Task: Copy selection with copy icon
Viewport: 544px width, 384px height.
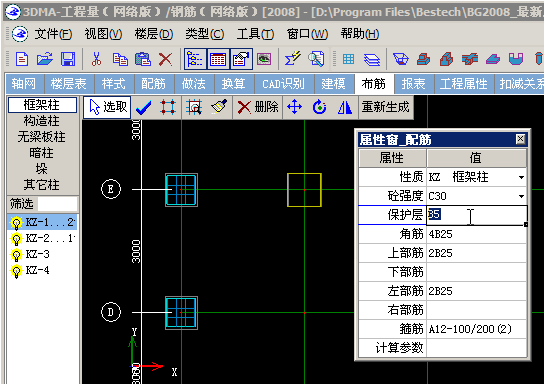Action: click(x=120, y=59)
